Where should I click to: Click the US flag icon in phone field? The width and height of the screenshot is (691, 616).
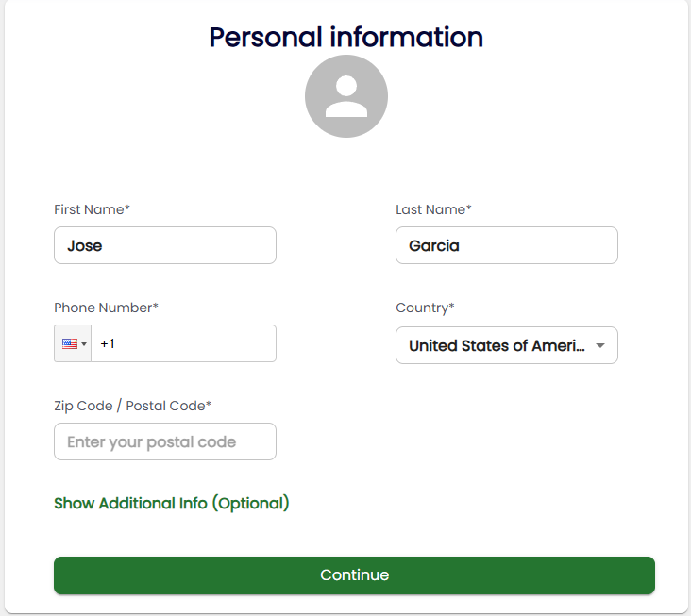(x=70, y=344)
